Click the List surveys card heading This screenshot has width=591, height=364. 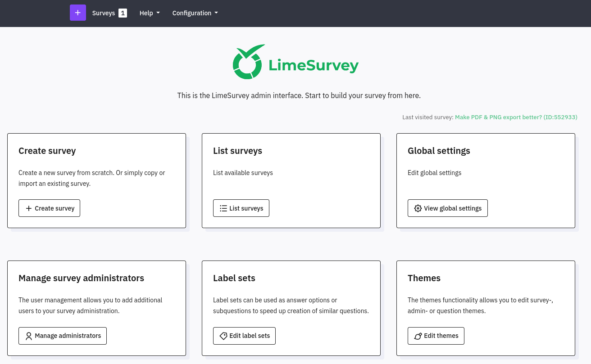[x=237, y=151]
